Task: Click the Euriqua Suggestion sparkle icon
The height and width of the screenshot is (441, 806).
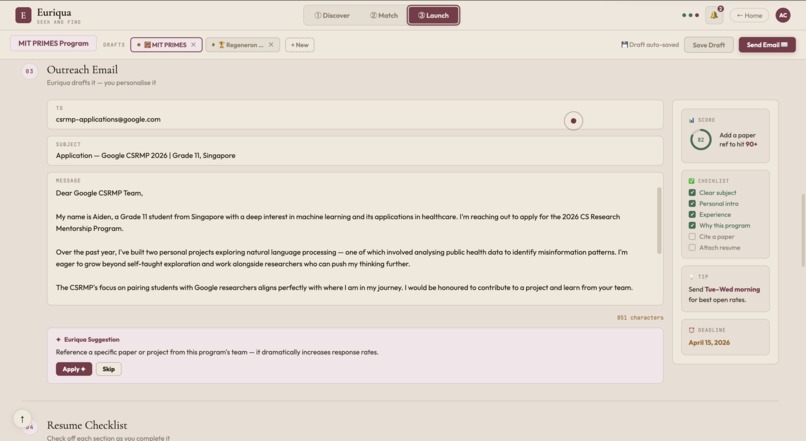Action: (x=58, y=340)
